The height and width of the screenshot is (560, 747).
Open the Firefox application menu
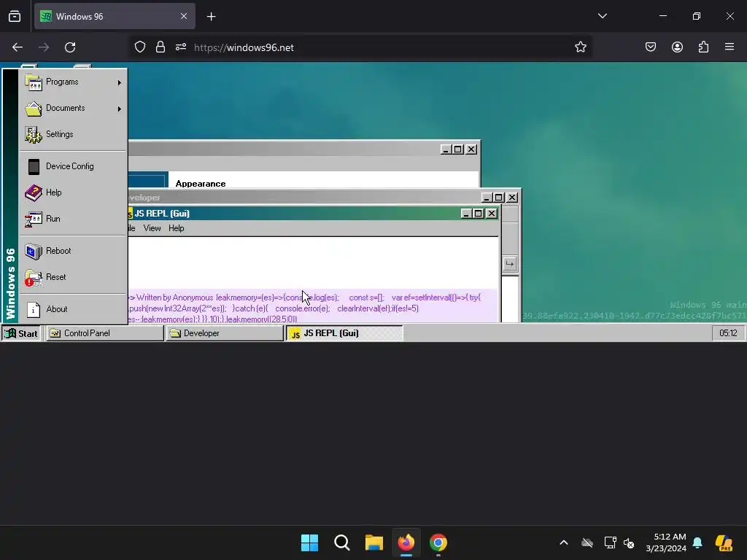(729, 47)
